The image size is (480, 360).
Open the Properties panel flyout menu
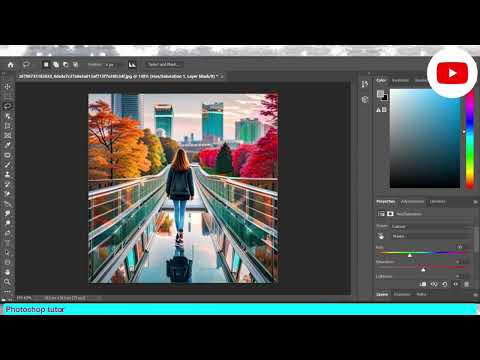475,202
